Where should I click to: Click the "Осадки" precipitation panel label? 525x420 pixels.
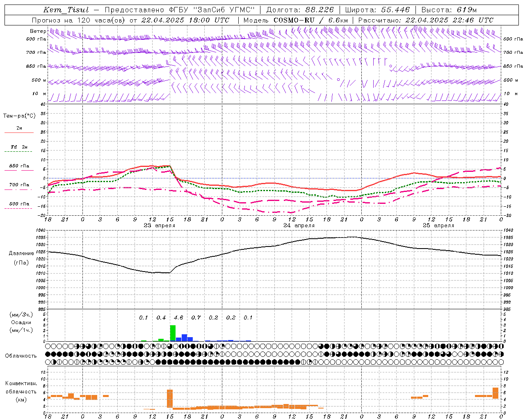pos(21,322)
